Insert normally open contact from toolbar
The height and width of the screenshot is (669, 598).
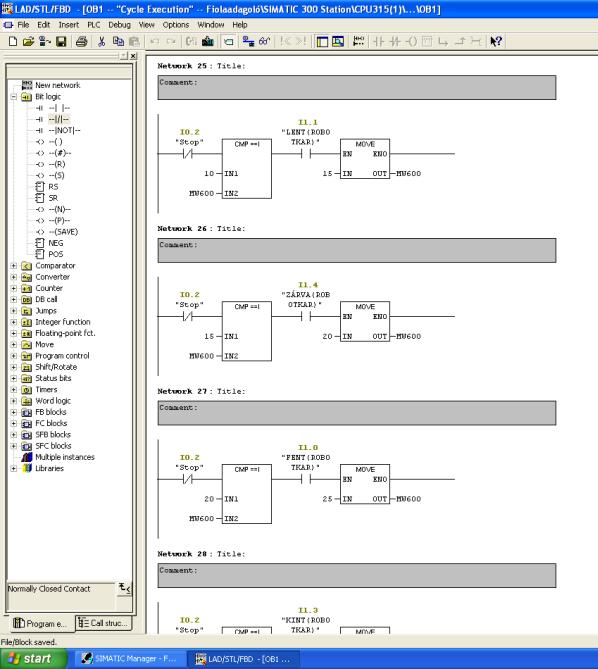click(379, 41)
